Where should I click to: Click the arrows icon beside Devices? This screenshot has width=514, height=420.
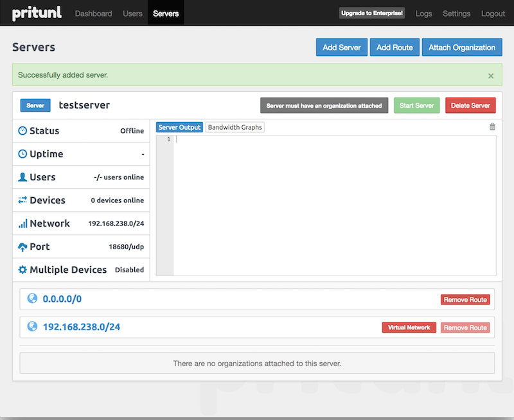(x=22, y=200)
